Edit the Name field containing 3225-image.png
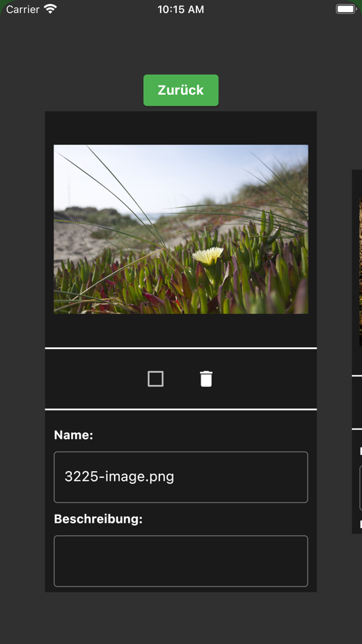The height and width of the screenshot is (644, 362). (181, 477)
